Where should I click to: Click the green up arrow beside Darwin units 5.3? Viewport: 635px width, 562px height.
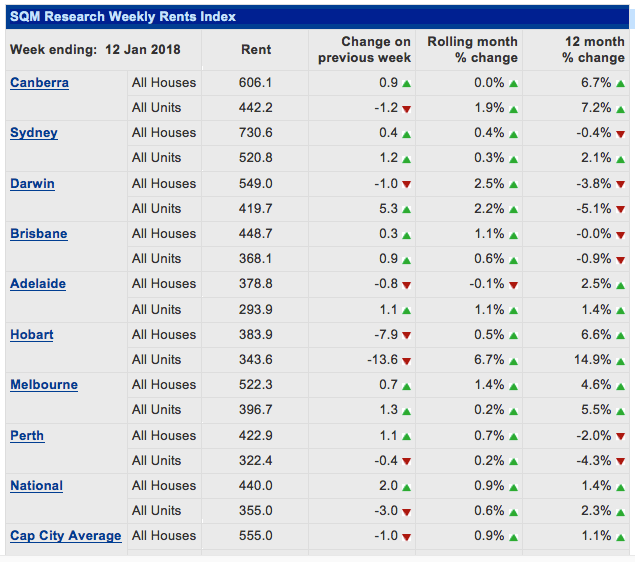coord(407,210)
